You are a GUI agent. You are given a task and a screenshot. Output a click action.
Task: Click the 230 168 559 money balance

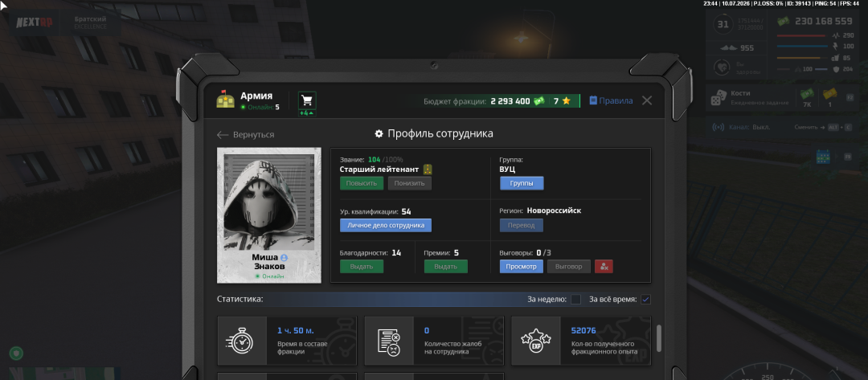(824, 22)
